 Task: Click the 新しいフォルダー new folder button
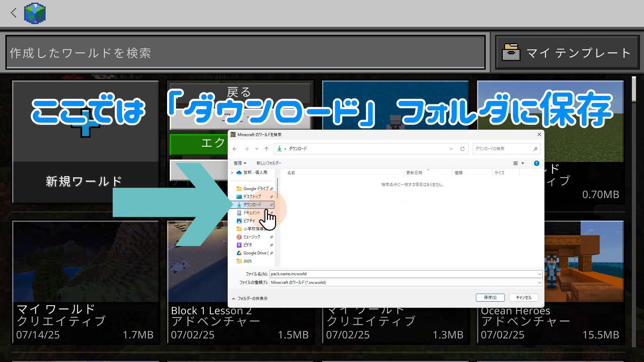click(x=269, y=163)
